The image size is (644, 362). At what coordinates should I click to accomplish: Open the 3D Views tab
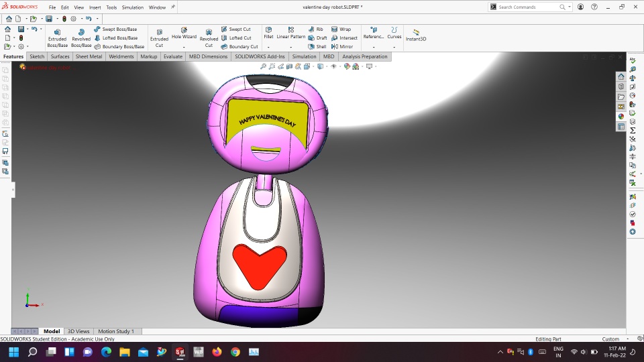78,331
